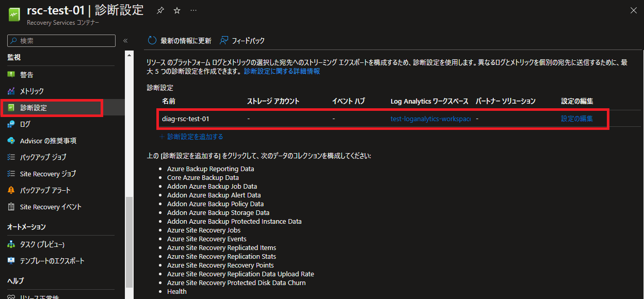Close the blade with X button

(634, 10)
